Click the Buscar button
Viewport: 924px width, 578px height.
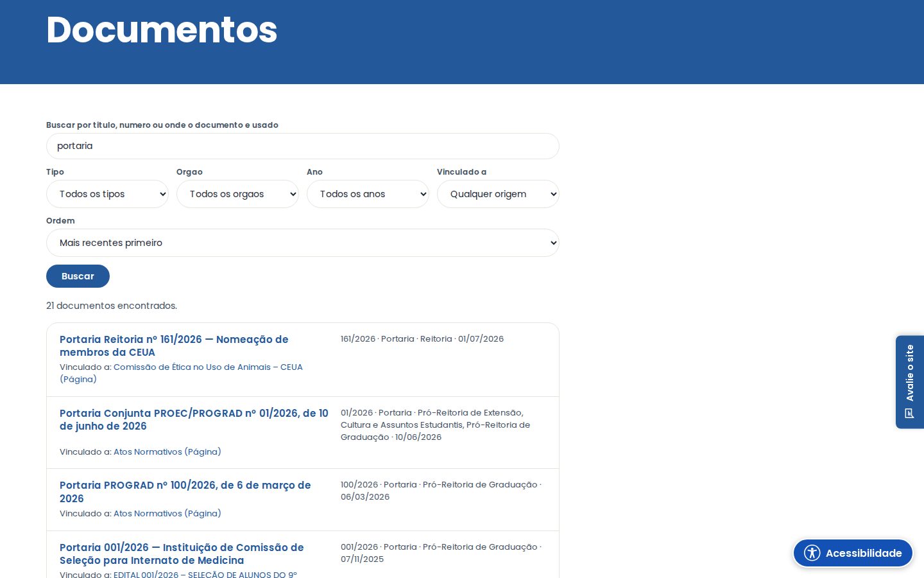(78, 276)
